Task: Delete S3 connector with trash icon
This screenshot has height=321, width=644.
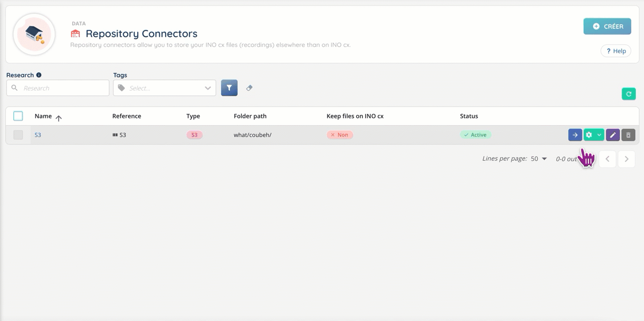Action: [628, 135]
